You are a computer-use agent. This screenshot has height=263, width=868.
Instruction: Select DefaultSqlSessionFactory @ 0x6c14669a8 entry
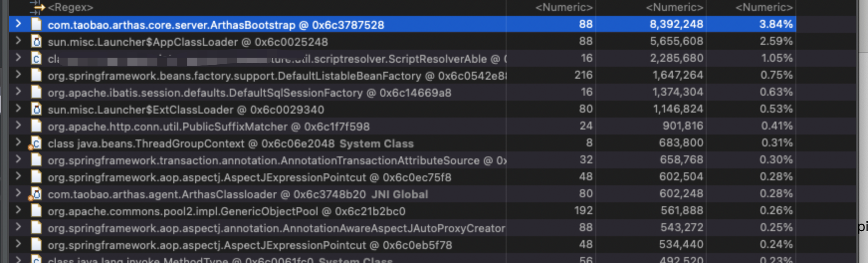click(249, 93)
